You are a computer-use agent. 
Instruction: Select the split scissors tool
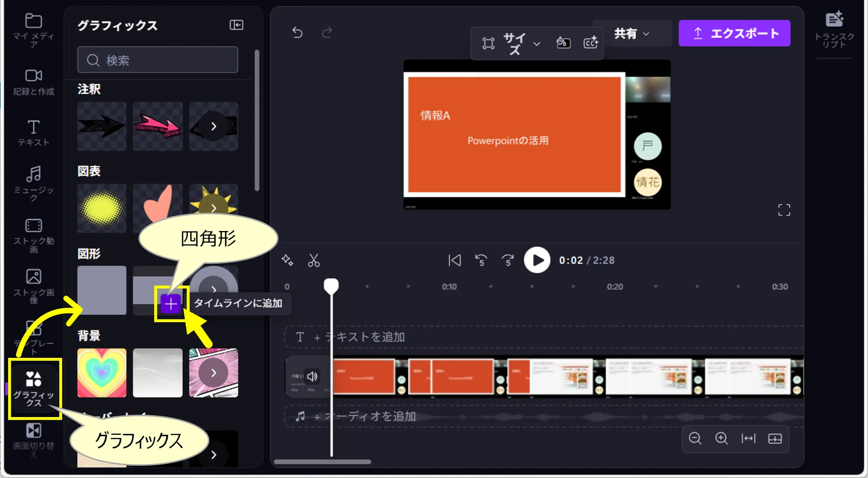pos(314,260)
